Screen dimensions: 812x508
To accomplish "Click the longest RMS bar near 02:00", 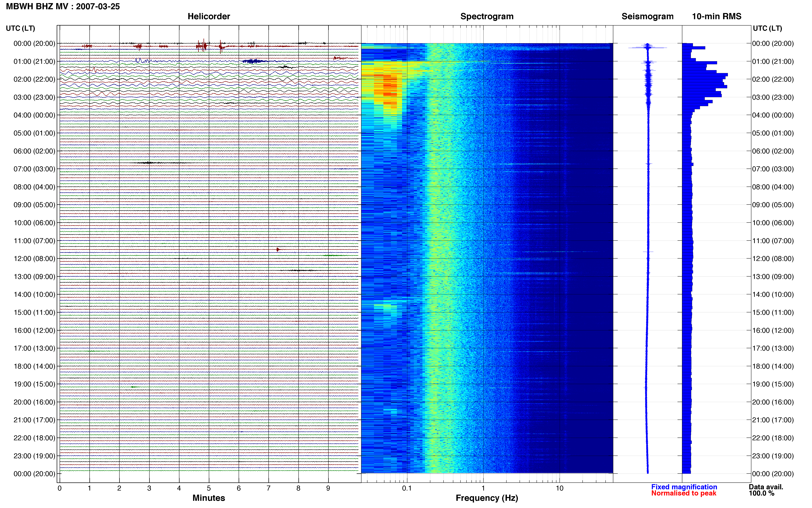I will click(x=705, y=75).
